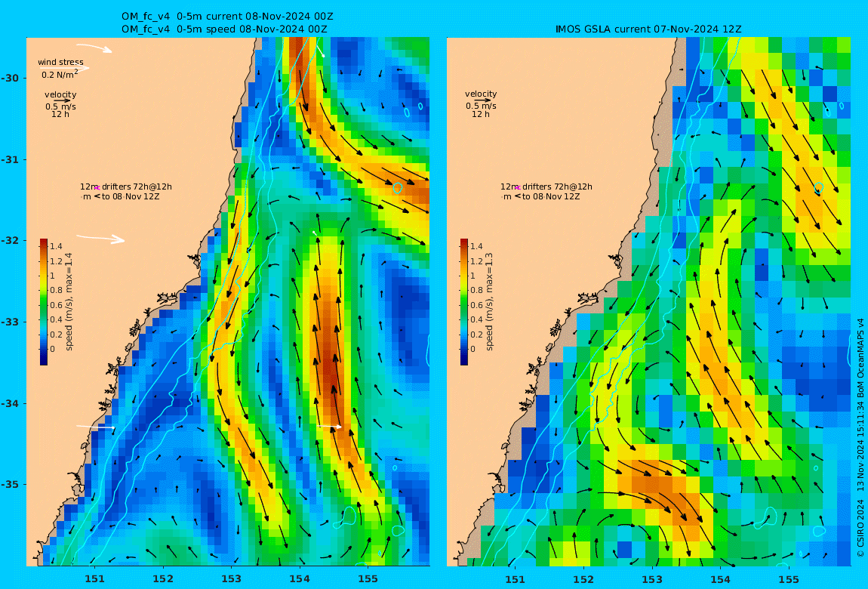Click the -32 latitude axis label

point(10,241)
